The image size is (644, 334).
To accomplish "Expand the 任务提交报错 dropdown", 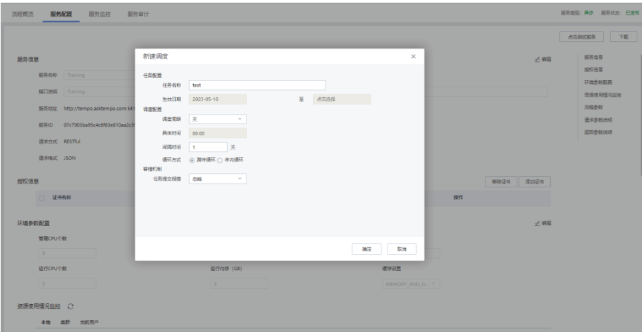I will [218, 179].
